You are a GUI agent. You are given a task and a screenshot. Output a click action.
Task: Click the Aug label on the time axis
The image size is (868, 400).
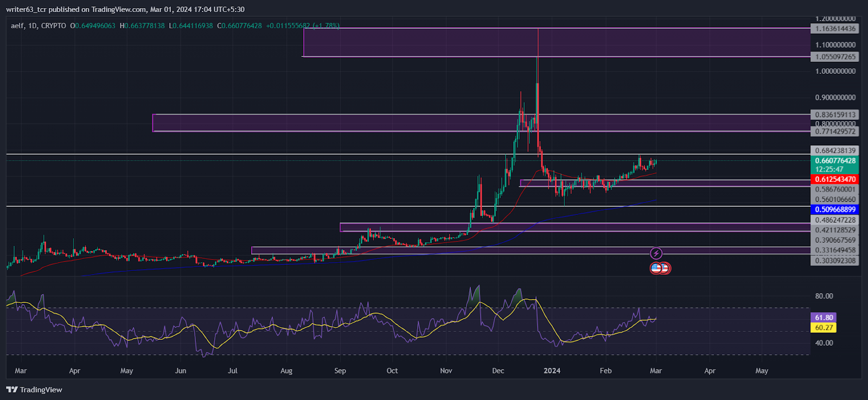(286, 371)
